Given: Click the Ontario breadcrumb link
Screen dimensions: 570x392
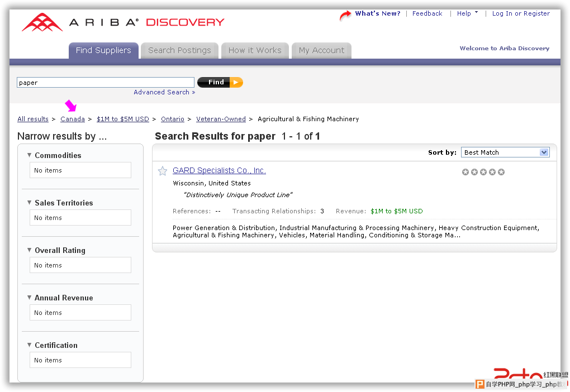Looking at the screenshot, I should coord(173,119).
